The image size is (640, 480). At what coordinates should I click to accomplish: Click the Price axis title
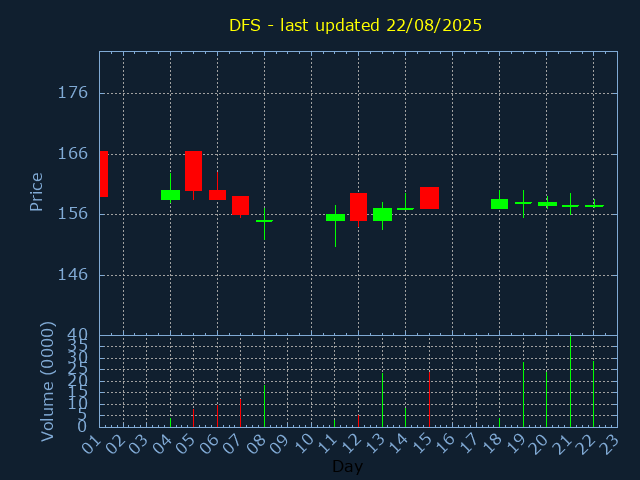tap(36, 192)
